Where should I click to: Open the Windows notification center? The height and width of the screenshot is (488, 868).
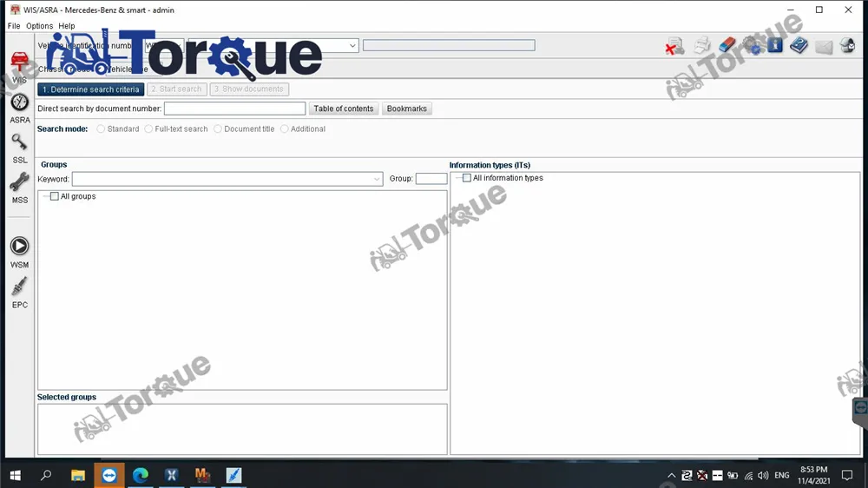(x=847, y=475)
